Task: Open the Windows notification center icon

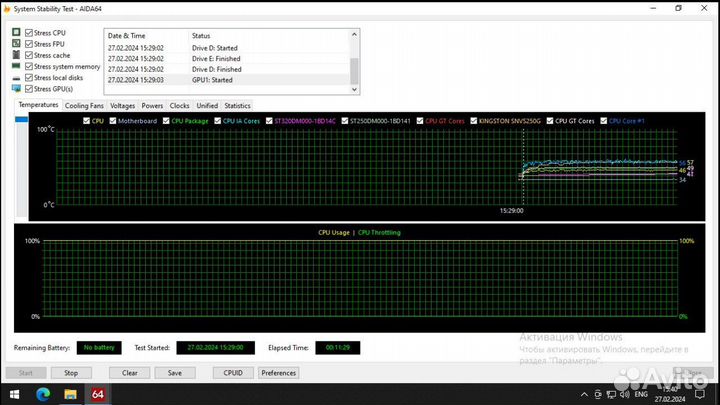Action: 700,394
